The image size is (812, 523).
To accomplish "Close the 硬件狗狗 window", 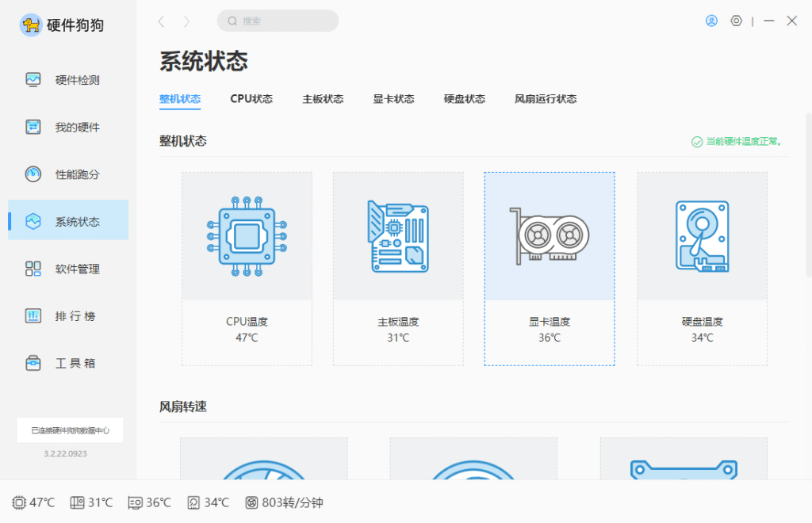I will click(792, 21).
